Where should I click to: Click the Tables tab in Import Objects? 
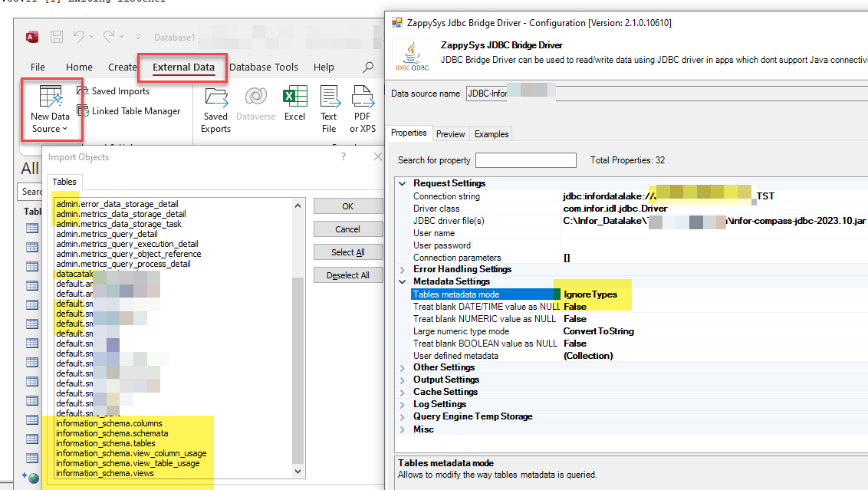[x=64, y=182]
